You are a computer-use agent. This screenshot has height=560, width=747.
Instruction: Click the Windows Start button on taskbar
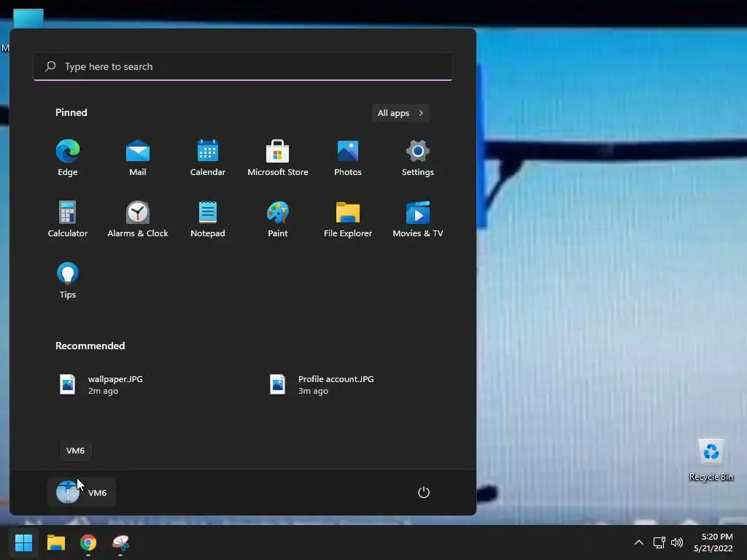point(23,542)
